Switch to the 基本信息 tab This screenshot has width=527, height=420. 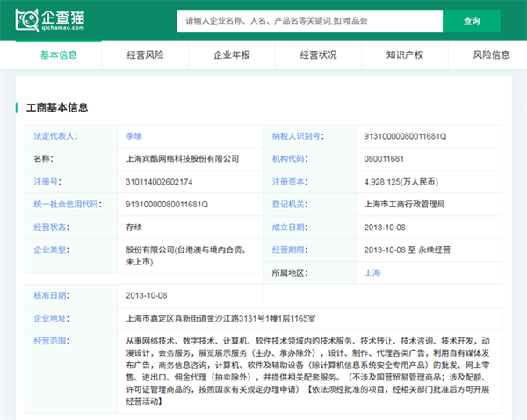pos(58,54)
